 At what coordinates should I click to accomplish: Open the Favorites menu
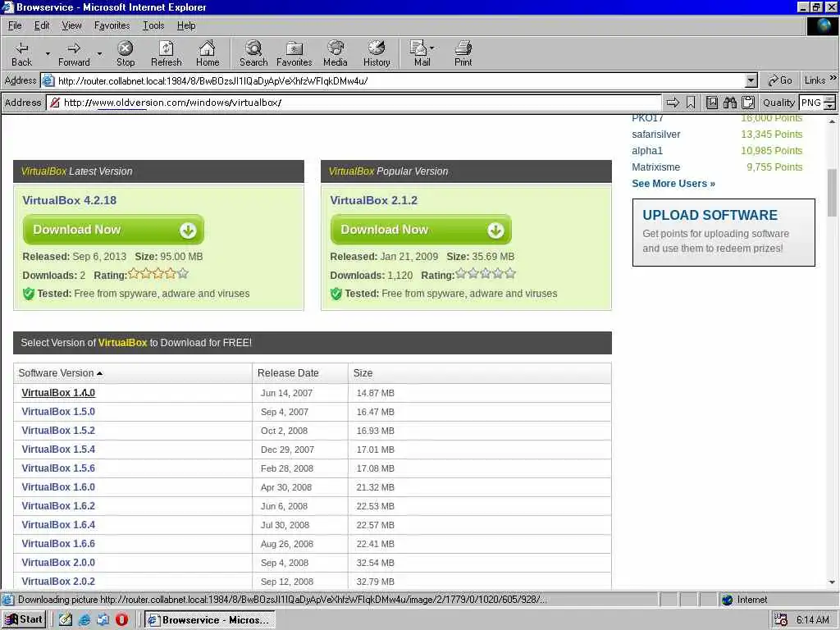click(112, 25)
